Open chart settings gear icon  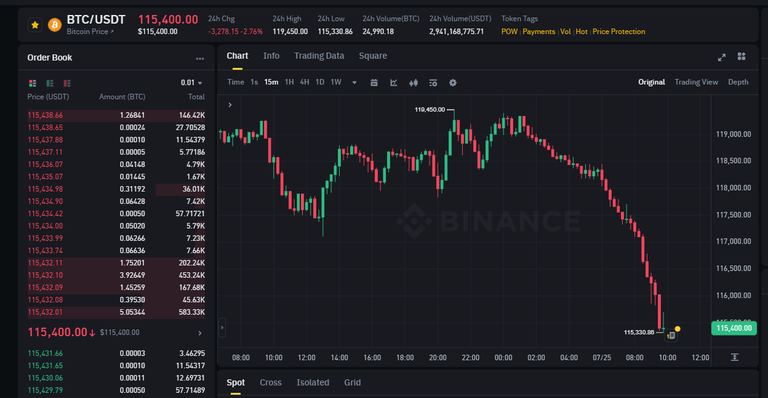[453, 83]
